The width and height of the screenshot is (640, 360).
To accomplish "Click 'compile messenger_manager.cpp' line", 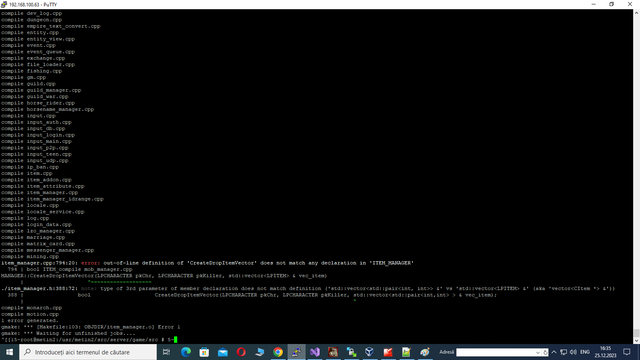I will coord(47,250).
